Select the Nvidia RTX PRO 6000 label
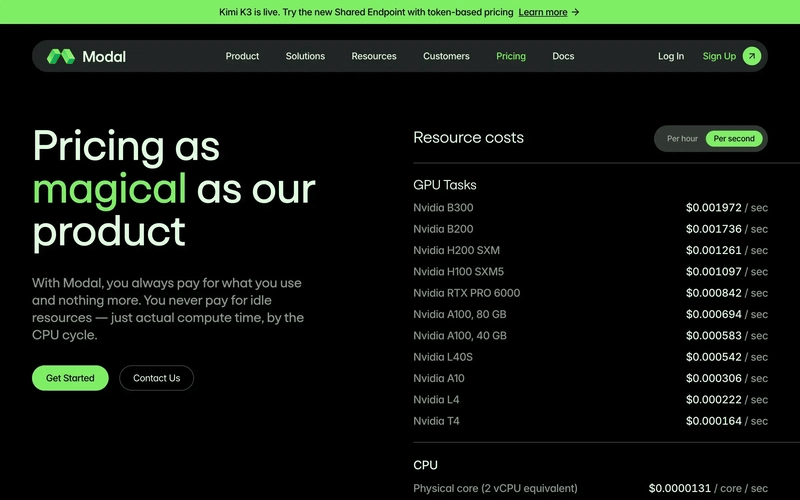This screenshot has width=800, height=500. 467,293
